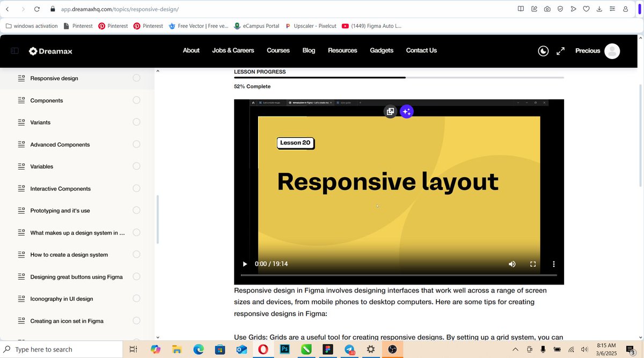
Task: Open the About menu item
Action: pyautogui.click(x=191, y=50)
